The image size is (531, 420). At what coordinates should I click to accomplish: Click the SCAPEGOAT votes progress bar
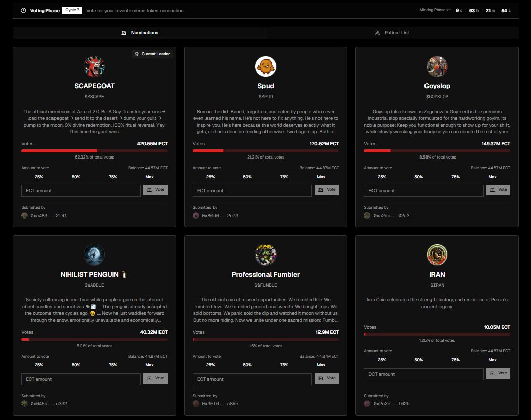tap(94, 151)
